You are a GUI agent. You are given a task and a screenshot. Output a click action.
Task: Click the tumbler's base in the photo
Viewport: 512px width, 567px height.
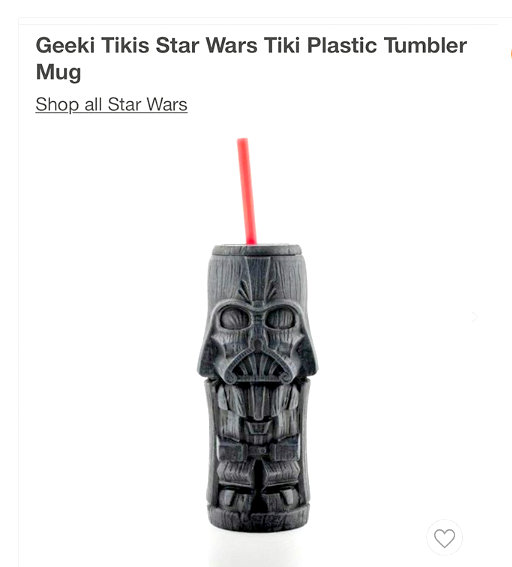tap(258, 519)
